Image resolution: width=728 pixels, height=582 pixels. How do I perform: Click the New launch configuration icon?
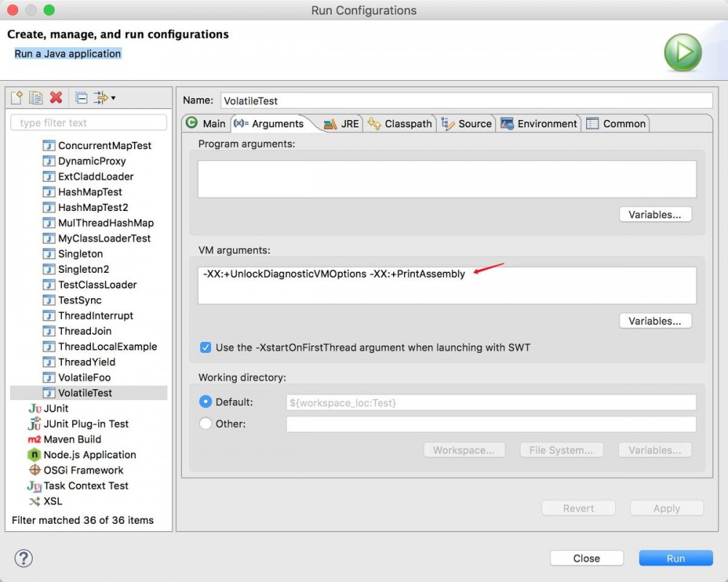click(17, 97)
